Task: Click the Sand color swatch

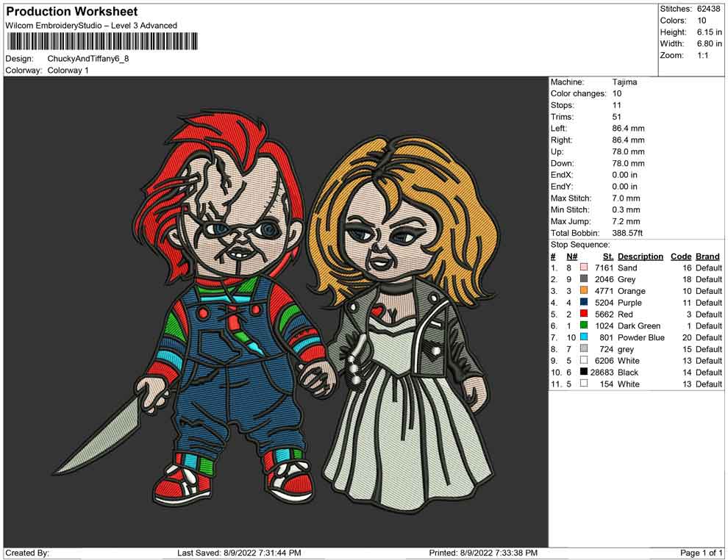Action: point(584,268)
